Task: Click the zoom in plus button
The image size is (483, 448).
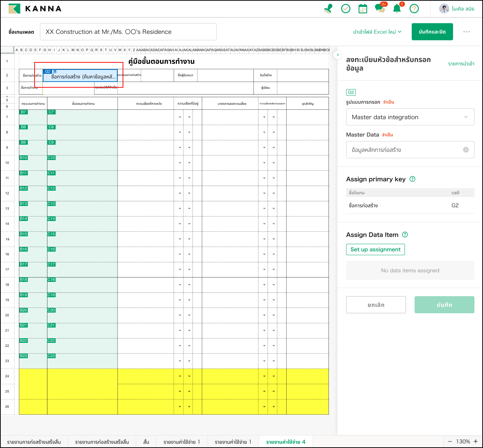Action: [x=476, y=441]
